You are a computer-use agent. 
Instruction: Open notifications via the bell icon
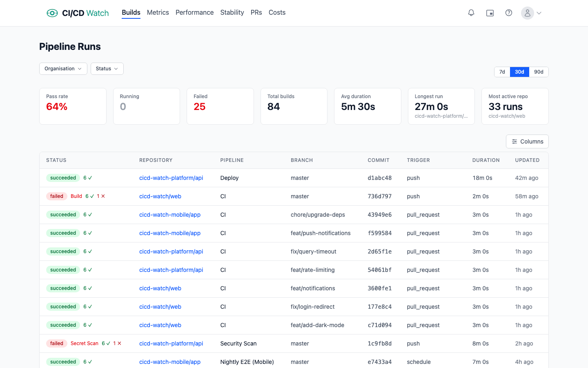[471, 13]
